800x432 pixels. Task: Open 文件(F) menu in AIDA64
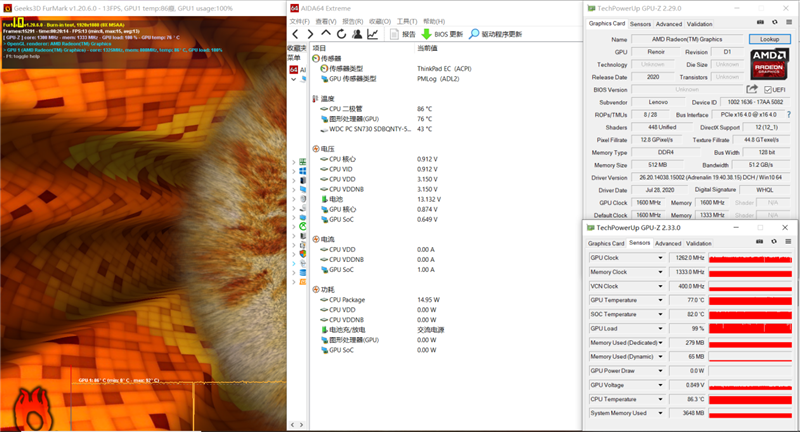pyautogui.click(x=299, y=21)
